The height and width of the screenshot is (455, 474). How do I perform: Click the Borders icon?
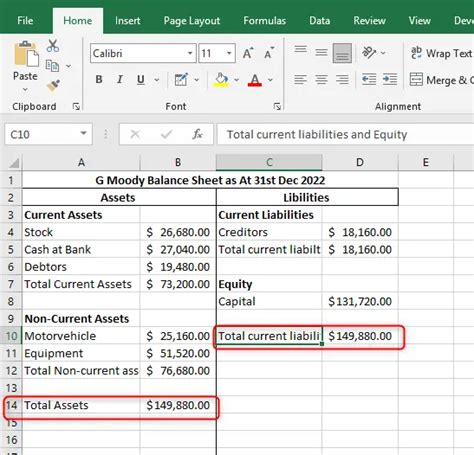(x=181, y=80)
